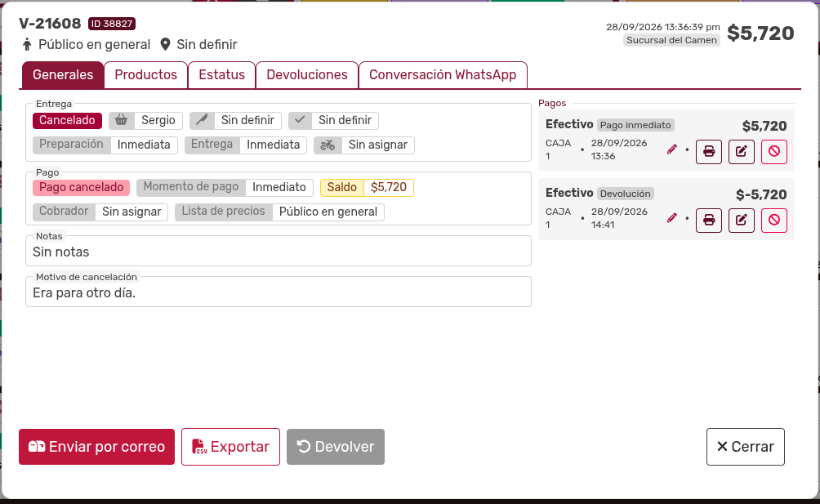820x504 pixels.
Task: Cancel the $5,720 Pago inmediato payment
Action: pos(774,152)
